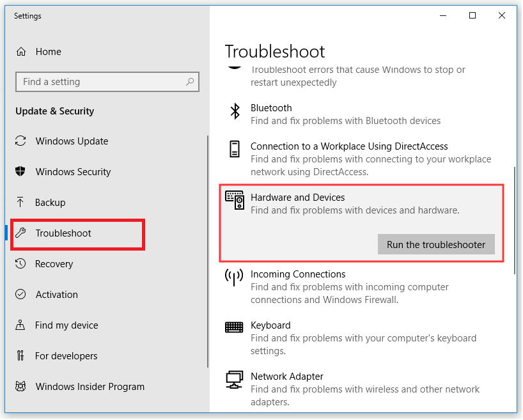The image size is (523, 420).
Task: Click the Troubleshoot page heading
Action: 275,51
